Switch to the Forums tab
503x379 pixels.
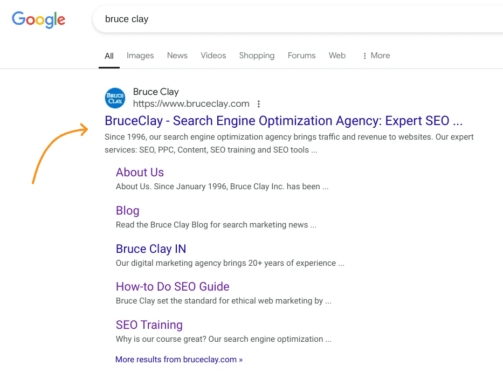[x=301, y=55]
